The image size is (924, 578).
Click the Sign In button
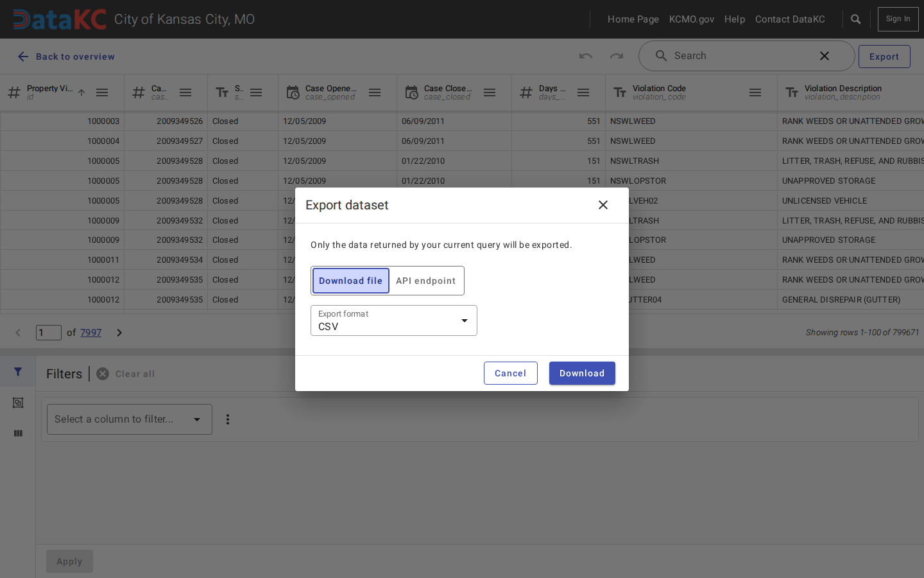(x=898, y=19)
